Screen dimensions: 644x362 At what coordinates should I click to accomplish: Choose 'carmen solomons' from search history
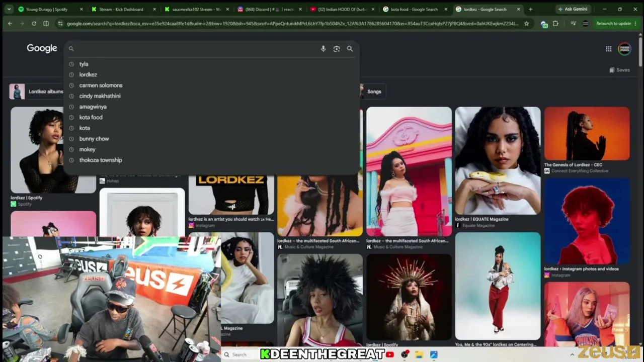pos(211,85)
